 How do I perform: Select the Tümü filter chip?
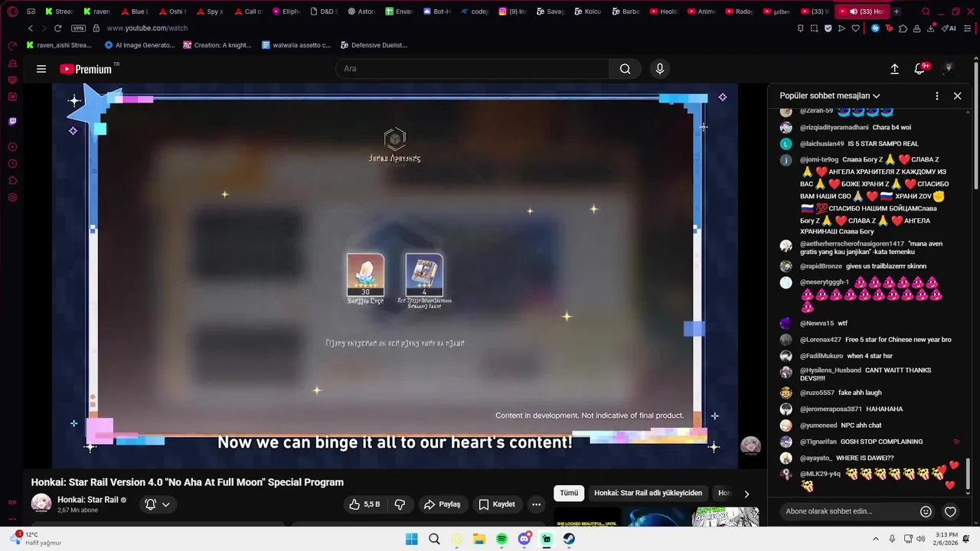click(x=569, y=494)
